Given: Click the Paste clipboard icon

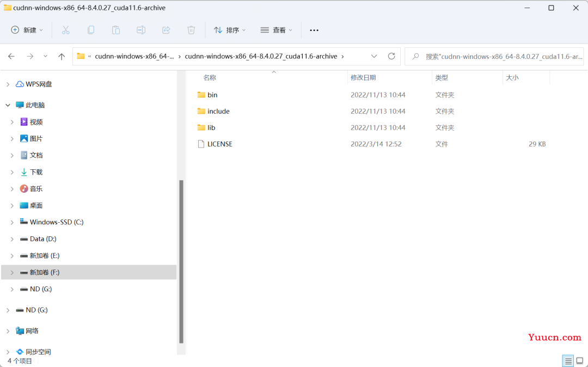Looking at the screenshot, I should (x=116, y=30).
